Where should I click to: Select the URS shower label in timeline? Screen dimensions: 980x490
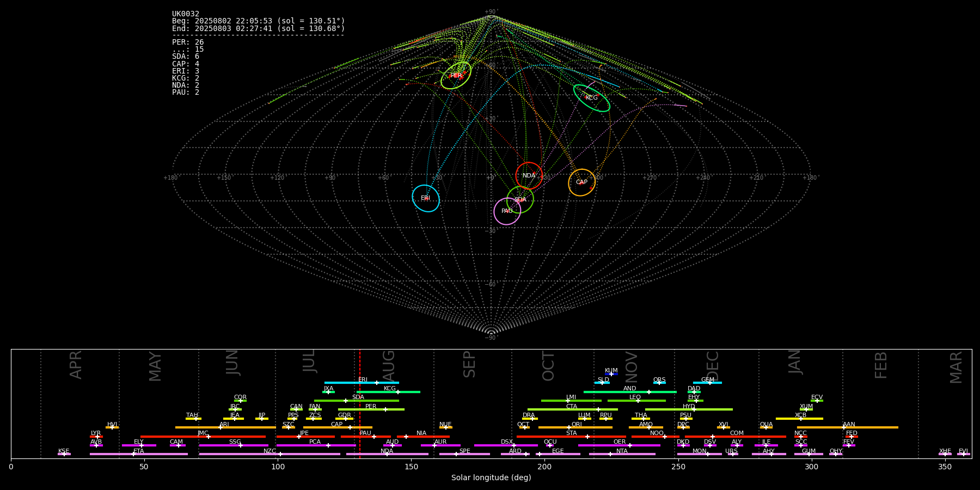coord(731,451)
